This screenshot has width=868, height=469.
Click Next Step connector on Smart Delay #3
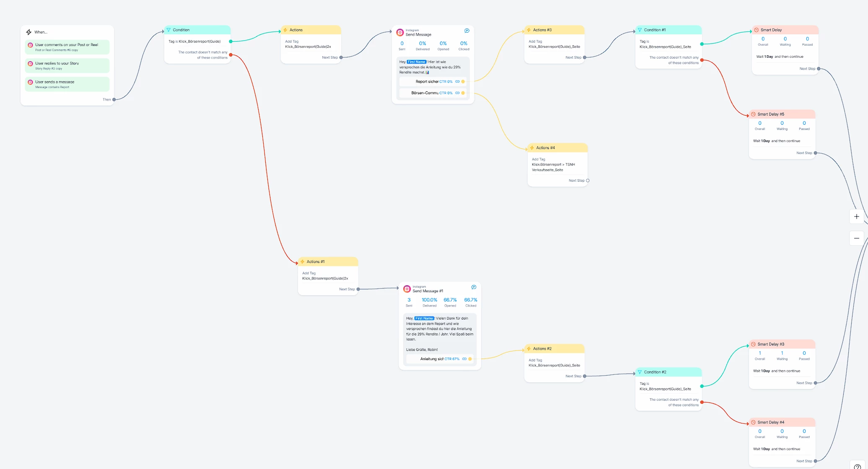click(x=816, y=383)
